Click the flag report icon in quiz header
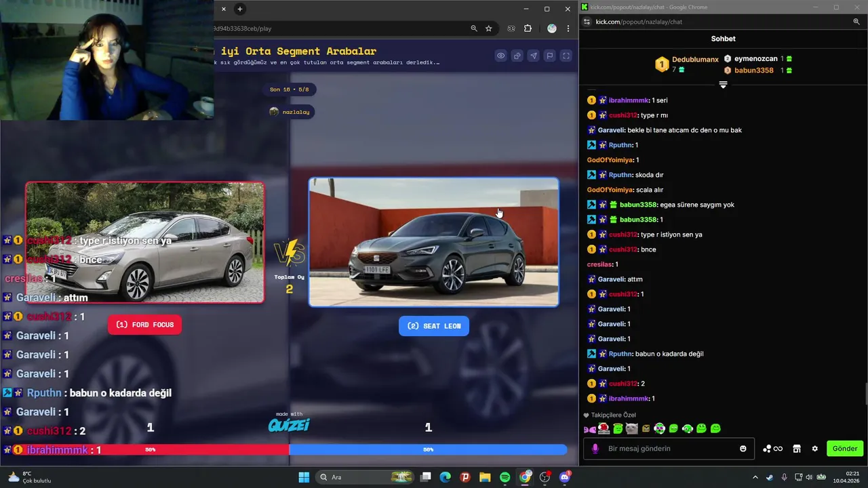868x488 pixels. [x=549, y=56]
